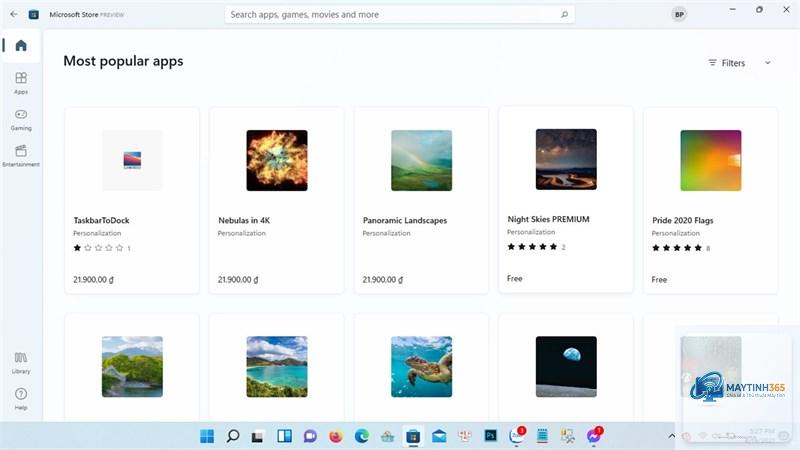Open Task View on the taskbar
800x450 pixels.
point(258,437)
